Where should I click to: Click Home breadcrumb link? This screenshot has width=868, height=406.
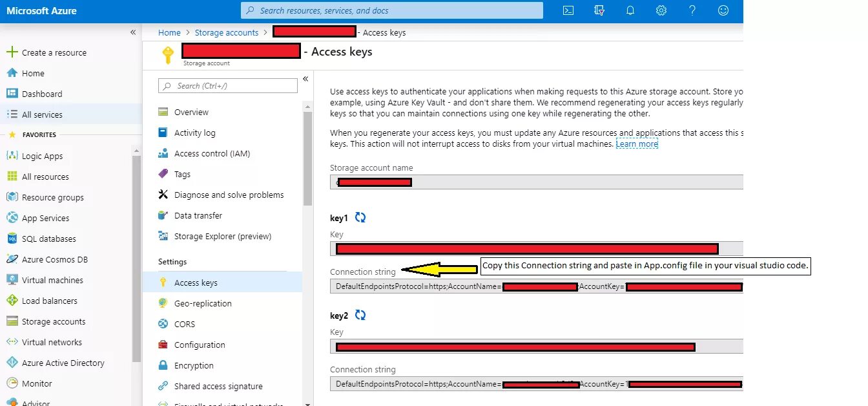pos(170,32)
